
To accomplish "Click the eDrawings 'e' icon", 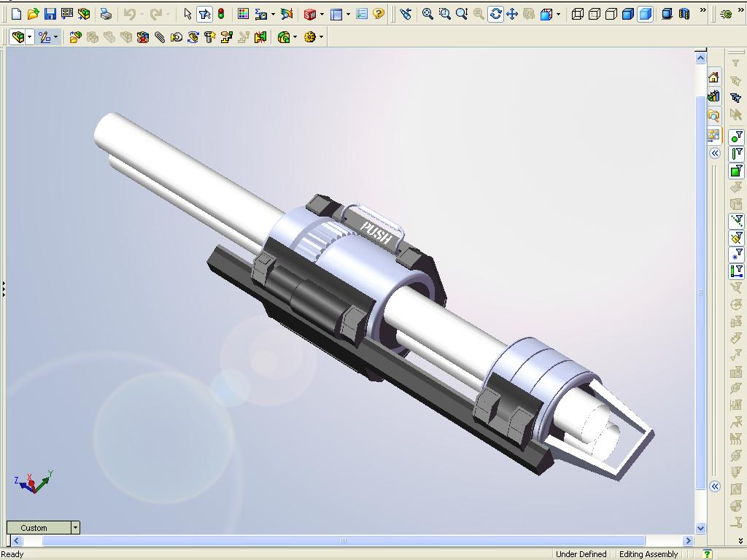I will coord(726,15).
